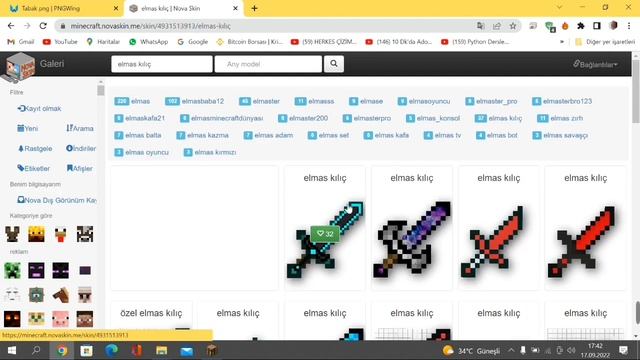Select the pig category icon

[60, 319]
